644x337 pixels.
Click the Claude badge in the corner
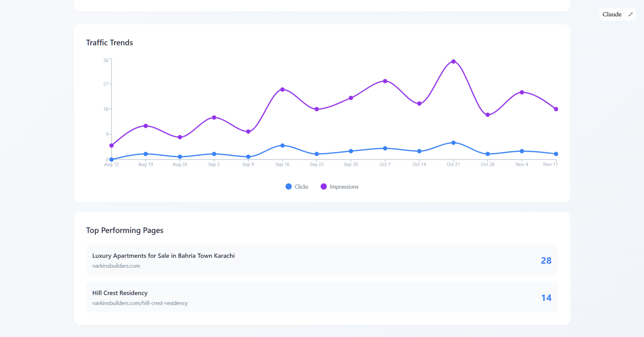(x=612, y=14)
